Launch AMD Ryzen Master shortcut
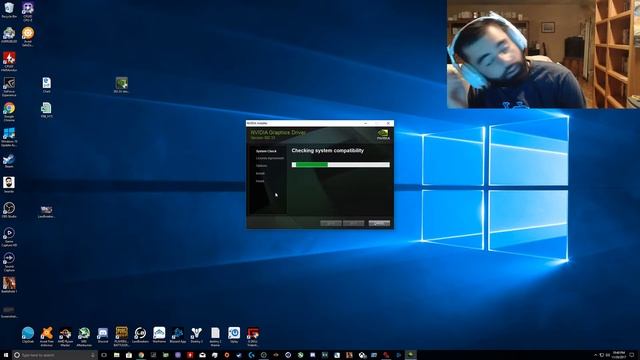 pos(65,336)
